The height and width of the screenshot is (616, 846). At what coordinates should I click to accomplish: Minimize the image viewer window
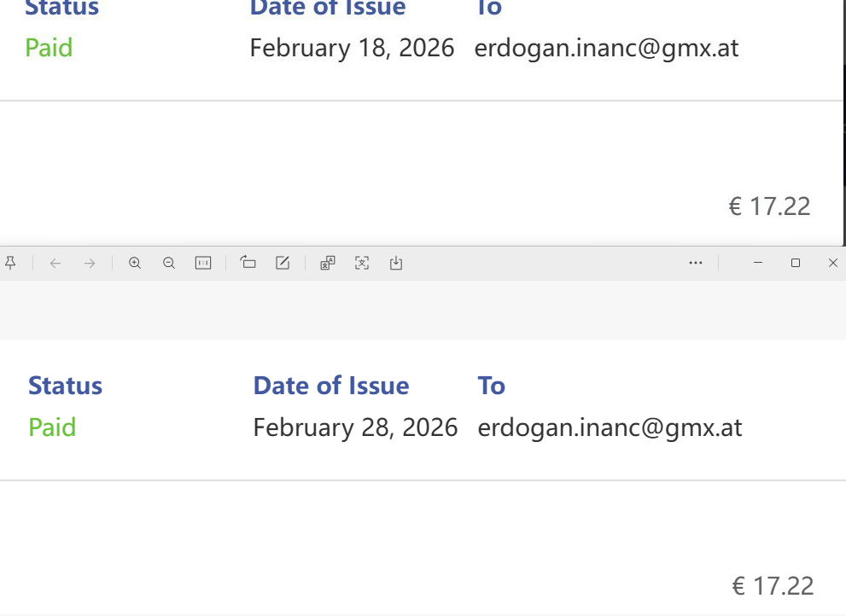coord(757,263)
